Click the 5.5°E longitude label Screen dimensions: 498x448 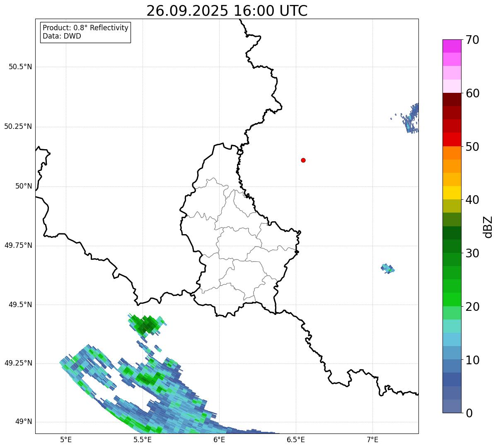coord(143,439)
